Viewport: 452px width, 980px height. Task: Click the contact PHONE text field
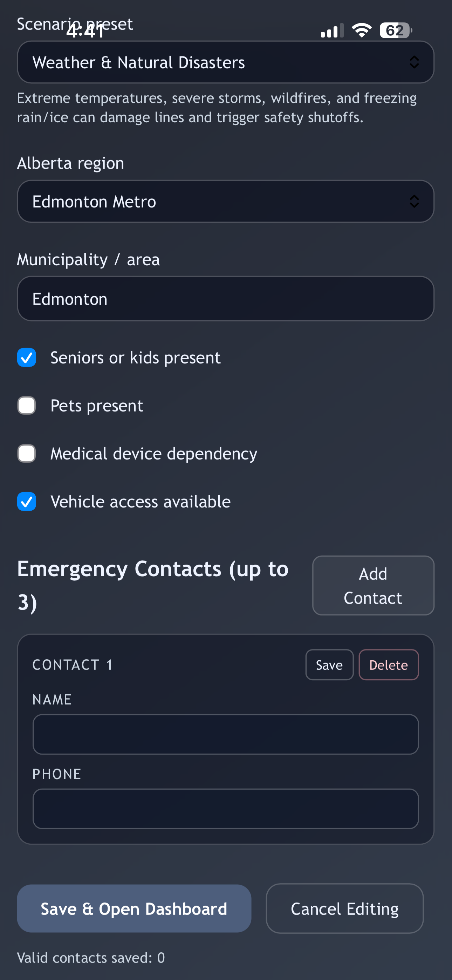pyautogui.click(x=226, y=809)
